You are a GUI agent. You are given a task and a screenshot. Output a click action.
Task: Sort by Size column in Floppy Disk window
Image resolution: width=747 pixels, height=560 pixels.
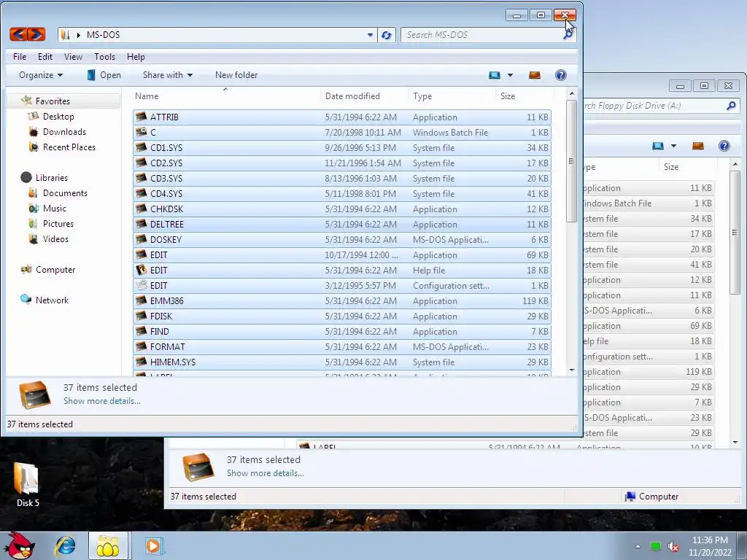click(687, 167)
